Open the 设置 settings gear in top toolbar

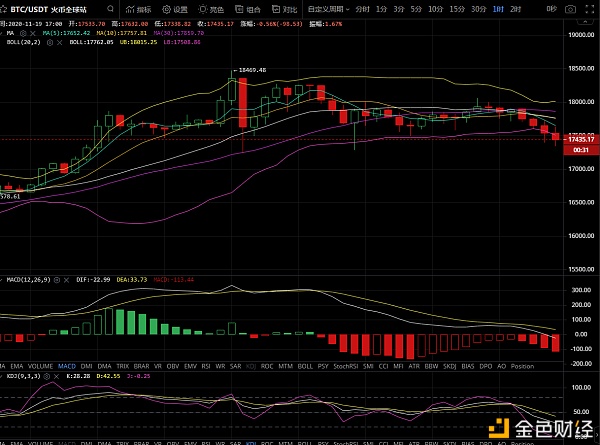(x=175, y=9)
